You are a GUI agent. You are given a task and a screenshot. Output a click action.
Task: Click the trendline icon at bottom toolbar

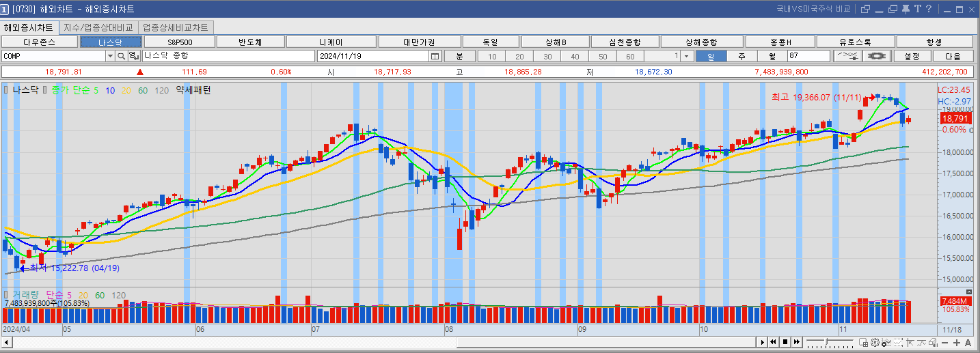tap(921, 342)
